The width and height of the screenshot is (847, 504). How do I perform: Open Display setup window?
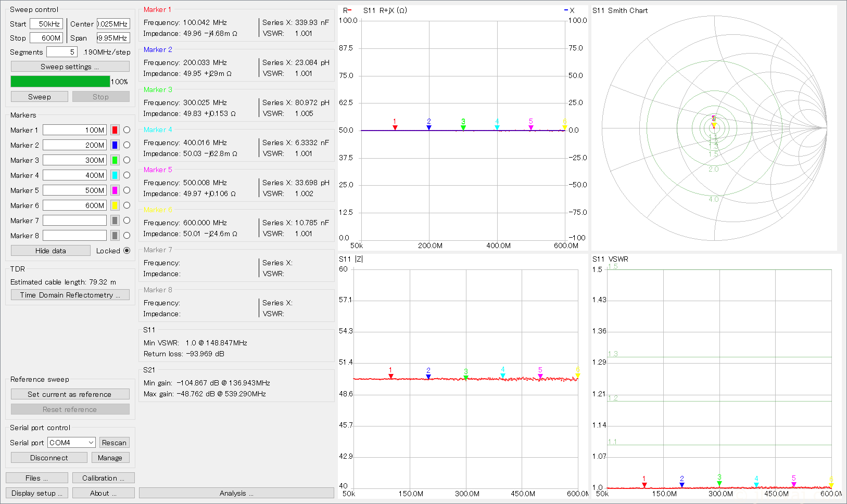point(36,493)
